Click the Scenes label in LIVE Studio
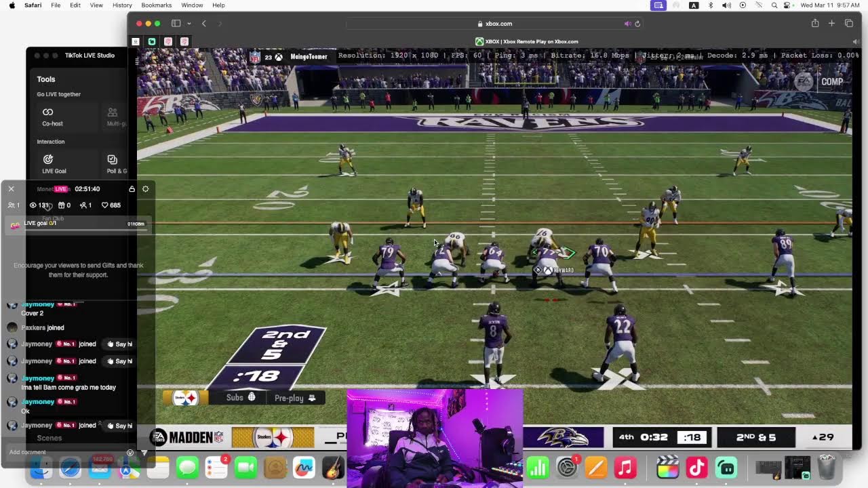The image size is (868, 488). coord(50,439)
